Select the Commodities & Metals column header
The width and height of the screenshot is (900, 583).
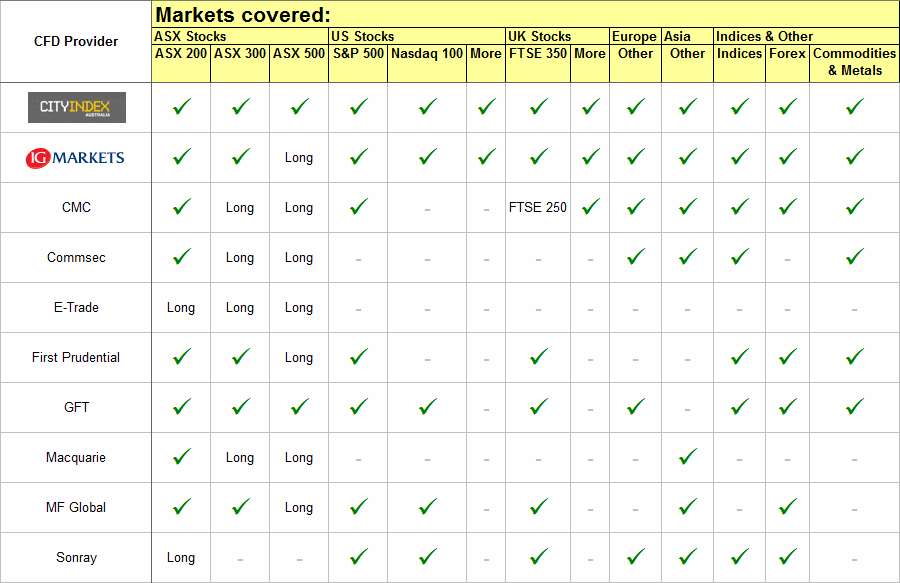(x=855, y=62)
